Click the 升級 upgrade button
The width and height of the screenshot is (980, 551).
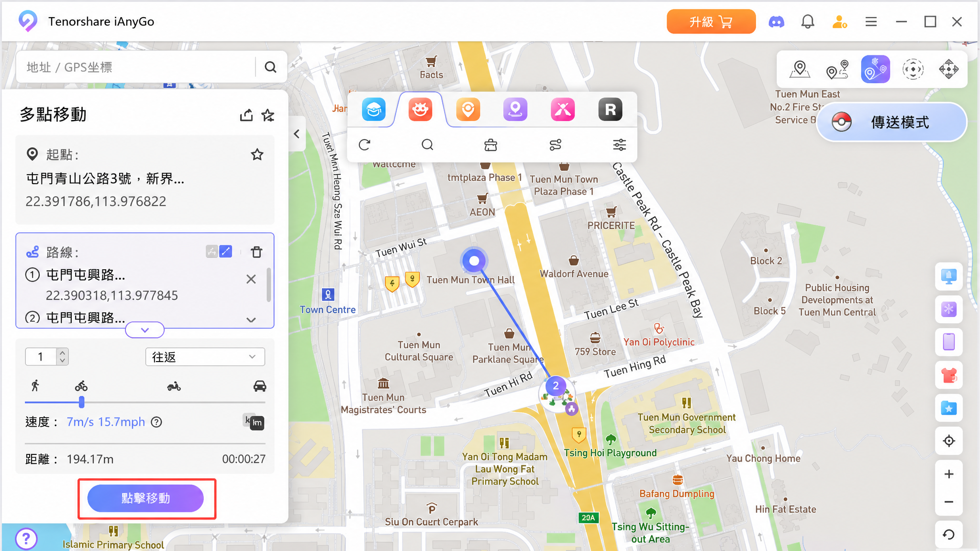[x=711, y=22]
